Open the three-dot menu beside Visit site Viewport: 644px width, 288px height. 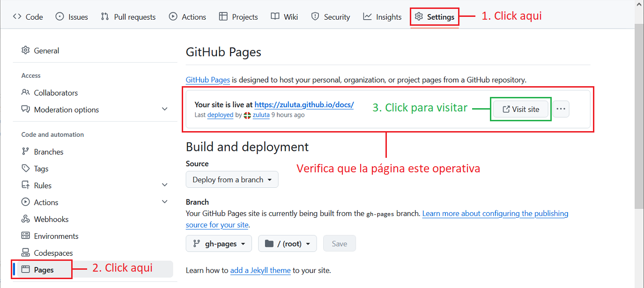point(561,109)
